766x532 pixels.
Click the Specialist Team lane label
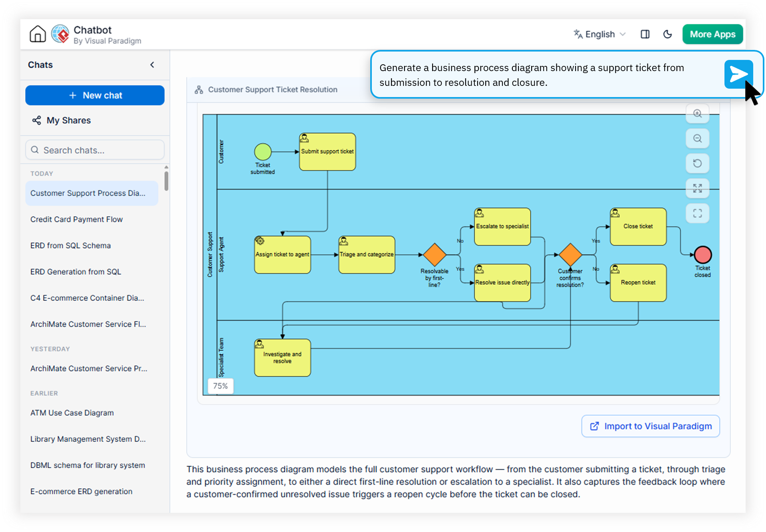pyautogui.click(x=221, y=358)
